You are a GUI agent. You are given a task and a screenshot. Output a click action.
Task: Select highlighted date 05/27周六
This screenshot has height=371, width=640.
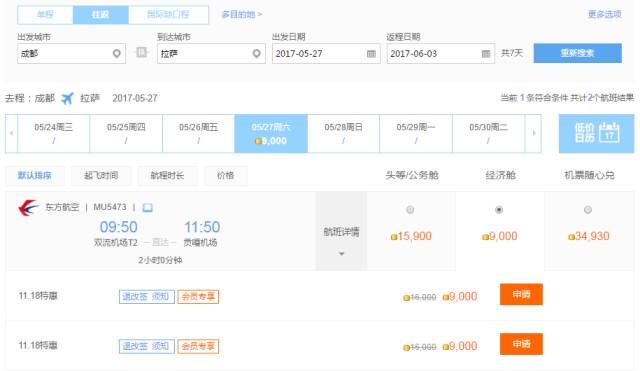point(271,133)
